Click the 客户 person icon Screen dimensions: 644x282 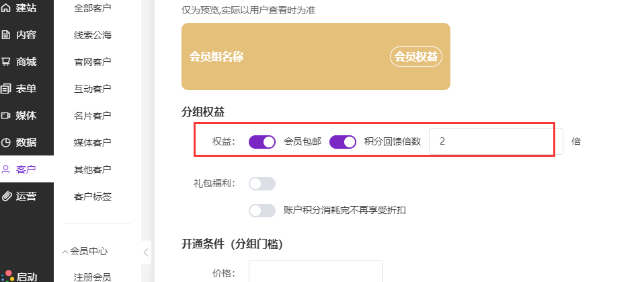point(6,170)
